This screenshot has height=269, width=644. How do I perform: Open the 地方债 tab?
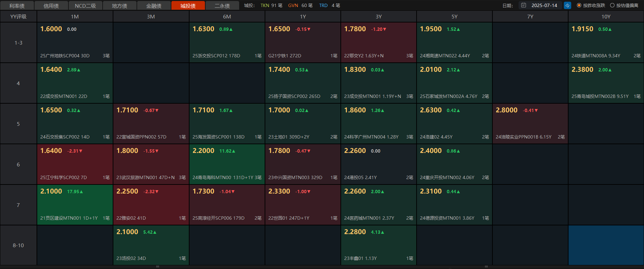coord(120,6)
